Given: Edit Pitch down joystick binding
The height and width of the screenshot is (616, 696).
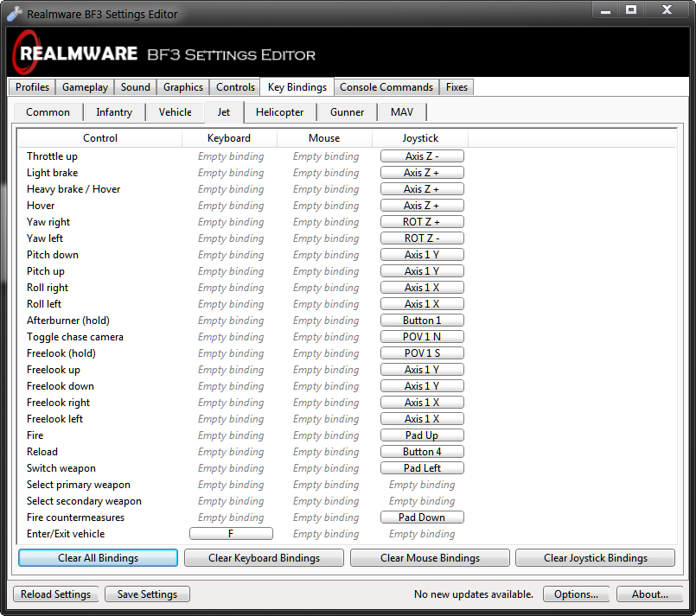Looking at the screenshot, I should coord(422,255).
